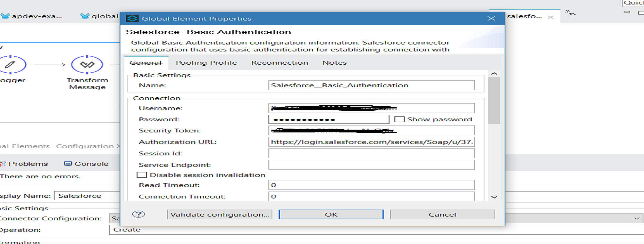Viewport: 644px width, 244px height.
Task: Show hidden editor tabs list
Action: pos(570,13)
